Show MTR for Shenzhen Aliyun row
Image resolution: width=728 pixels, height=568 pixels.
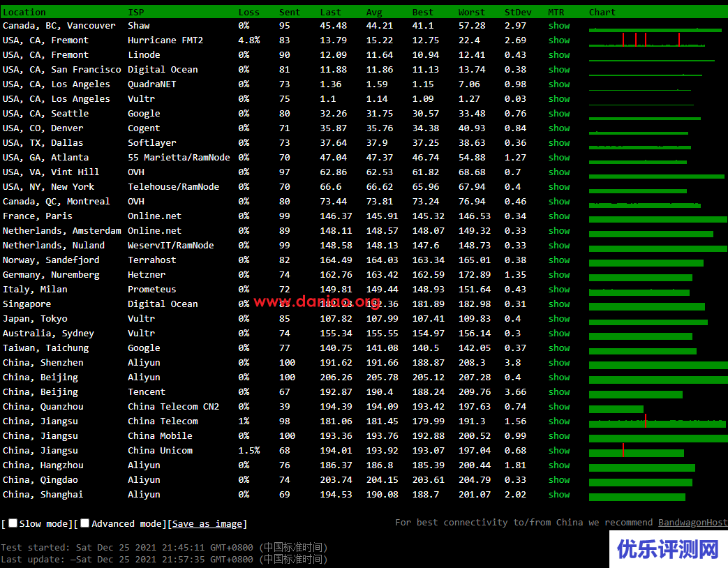click(559, 362)
